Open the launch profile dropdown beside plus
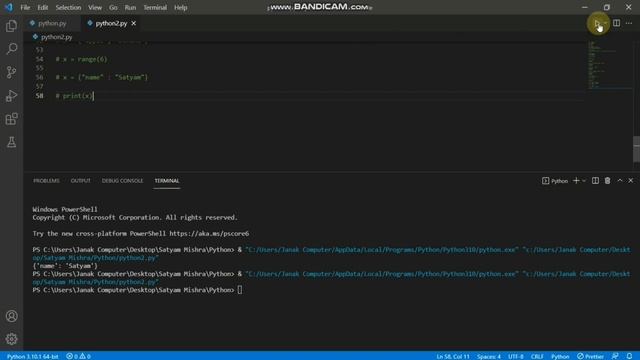Screen dimensions: 640x360 tap(584, 180)
